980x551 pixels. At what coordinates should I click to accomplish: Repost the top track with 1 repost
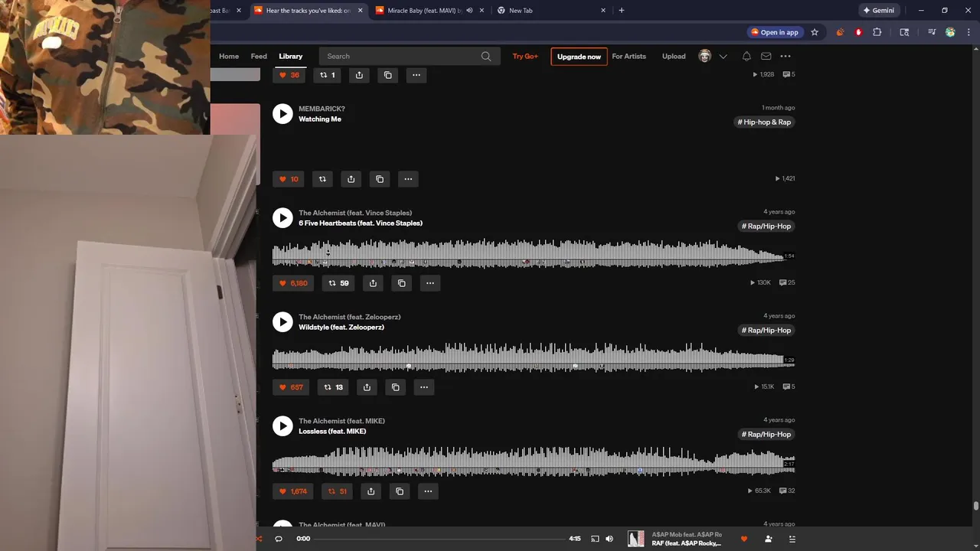coord(327,75)
